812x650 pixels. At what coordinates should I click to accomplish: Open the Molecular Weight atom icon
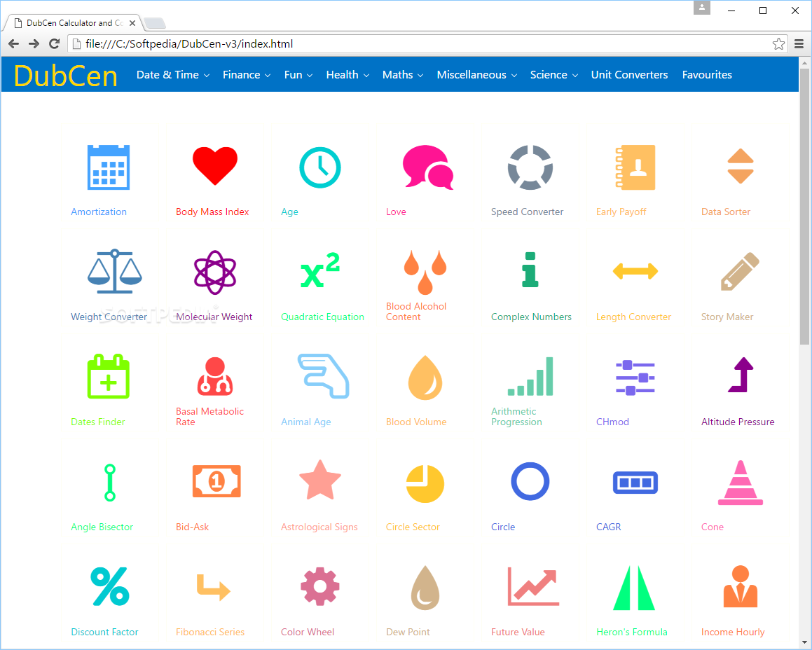pyautogui.click(x=215, y=272)
